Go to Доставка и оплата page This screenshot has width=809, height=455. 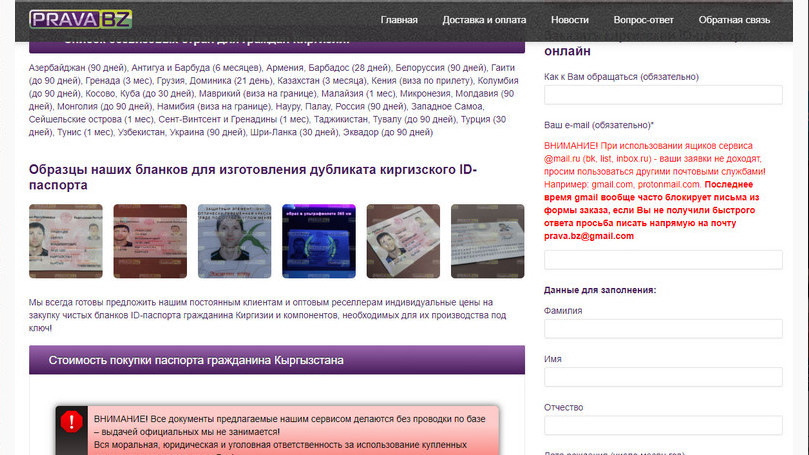485,20
